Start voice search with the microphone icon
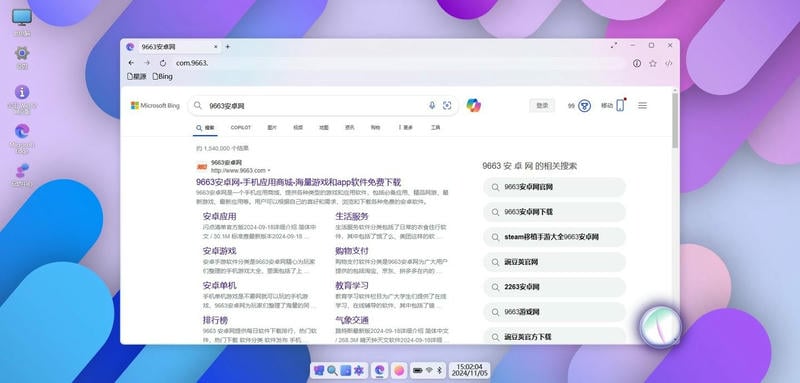 432,105
